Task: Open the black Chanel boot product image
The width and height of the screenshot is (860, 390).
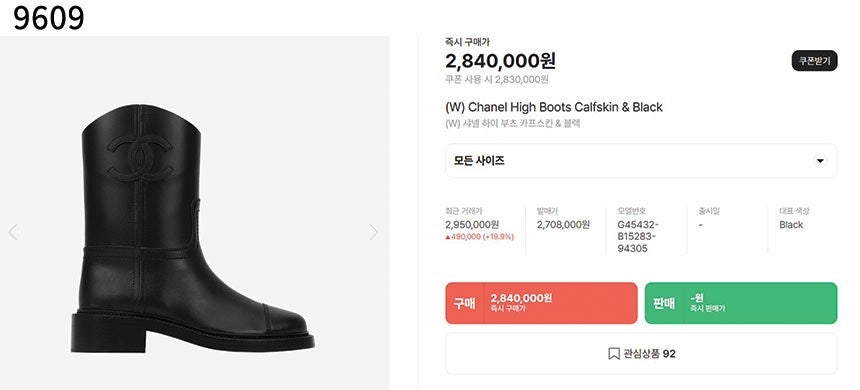Action: [194, 228]
